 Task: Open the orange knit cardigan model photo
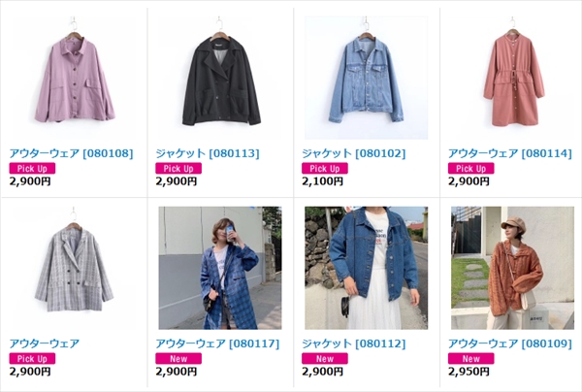point(512,268)
